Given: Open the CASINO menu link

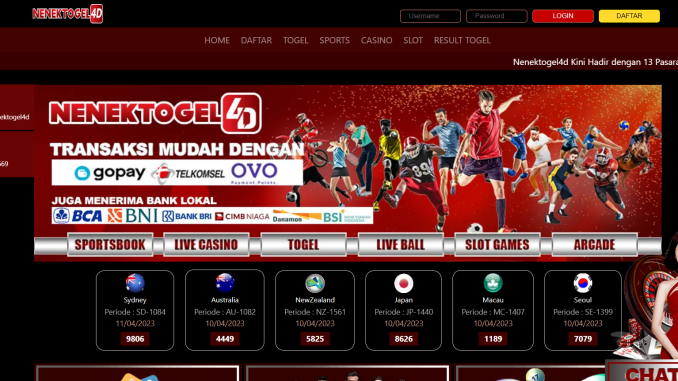Looking at the screenshot, I should pos(376,40).
